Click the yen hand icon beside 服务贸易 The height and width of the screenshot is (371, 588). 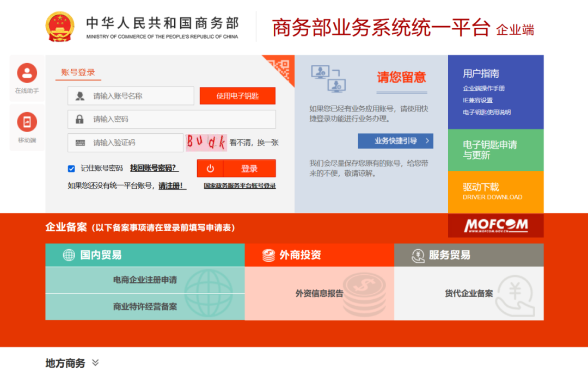point(418,256)
